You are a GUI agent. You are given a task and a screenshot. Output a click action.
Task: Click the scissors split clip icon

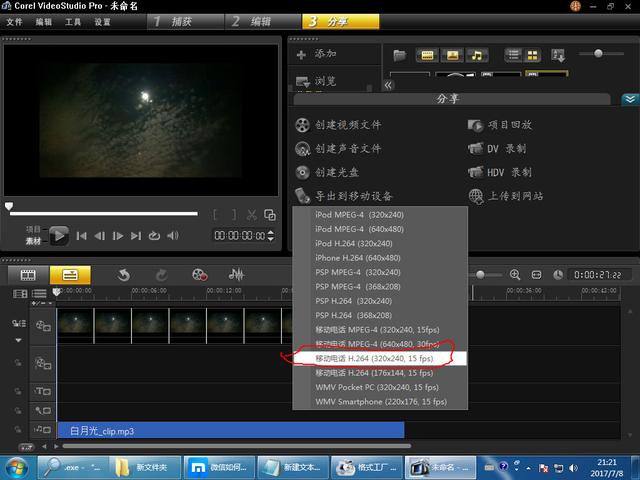(252, 214)
